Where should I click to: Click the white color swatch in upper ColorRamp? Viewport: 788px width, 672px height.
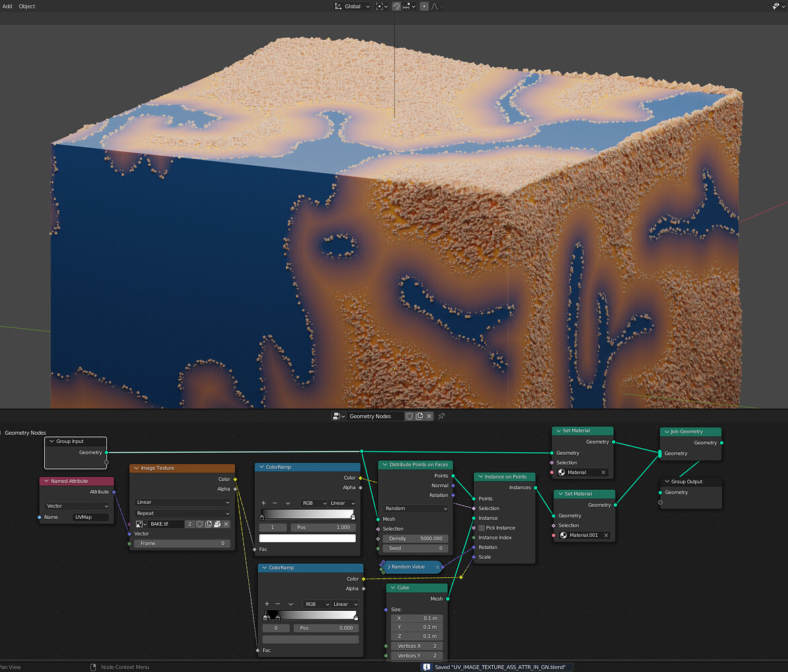pos(307,538)
